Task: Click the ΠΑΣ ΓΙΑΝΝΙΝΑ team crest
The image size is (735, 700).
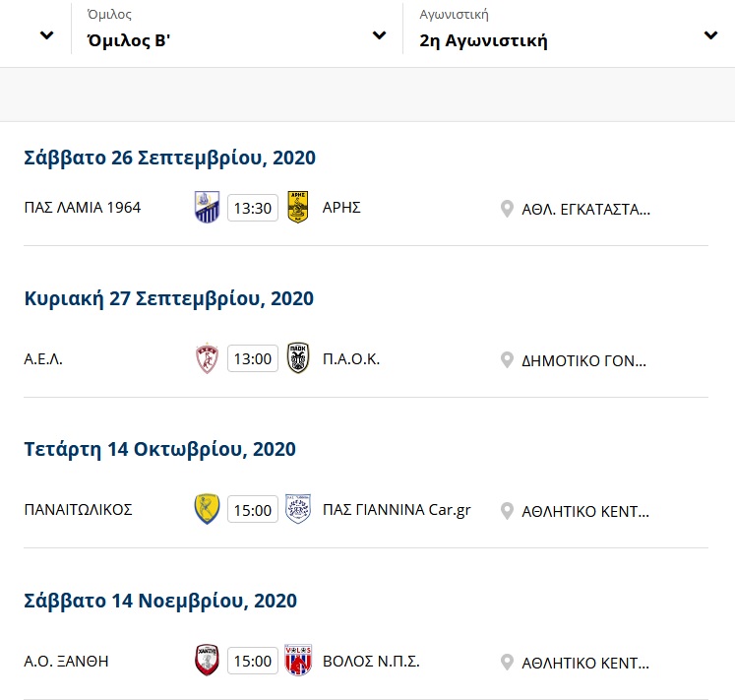Action: (x=298, y=509)
